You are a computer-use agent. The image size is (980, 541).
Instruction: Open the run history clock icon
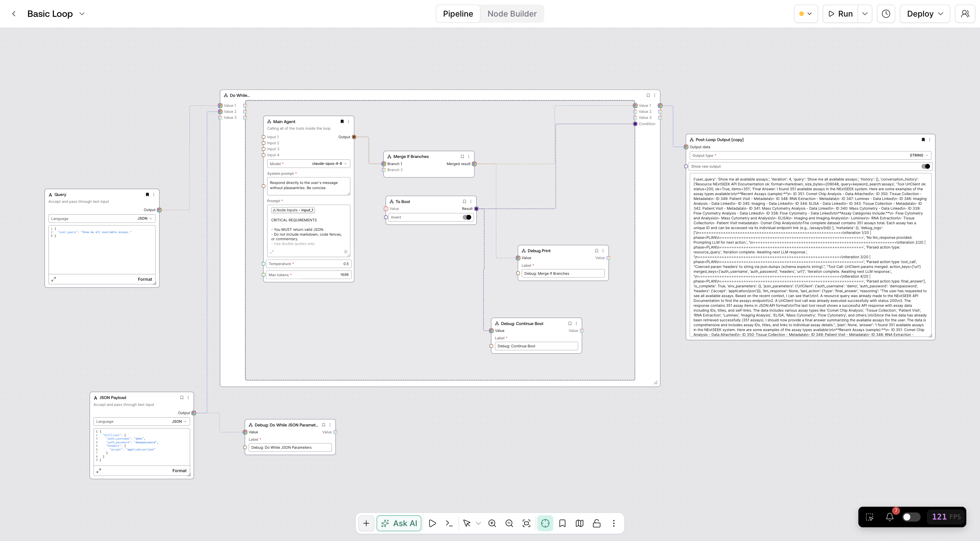tap(886, 14)
